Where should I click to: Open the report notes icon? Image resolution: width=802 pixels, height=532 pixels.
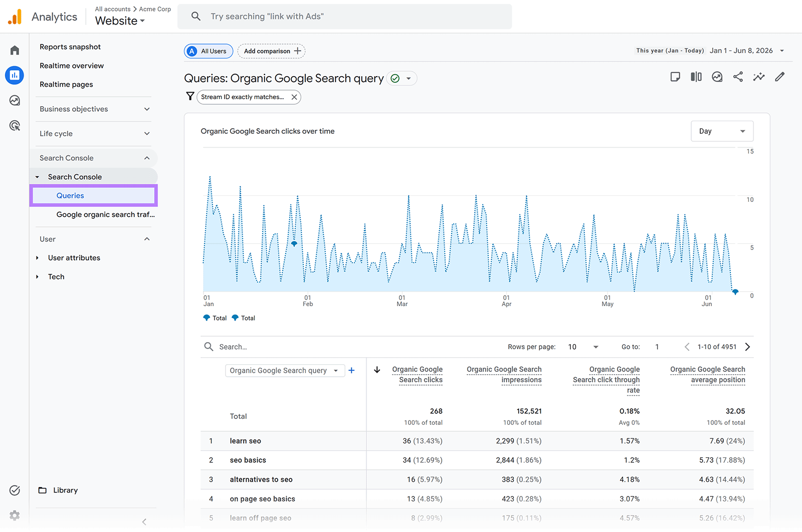[675, 77]
